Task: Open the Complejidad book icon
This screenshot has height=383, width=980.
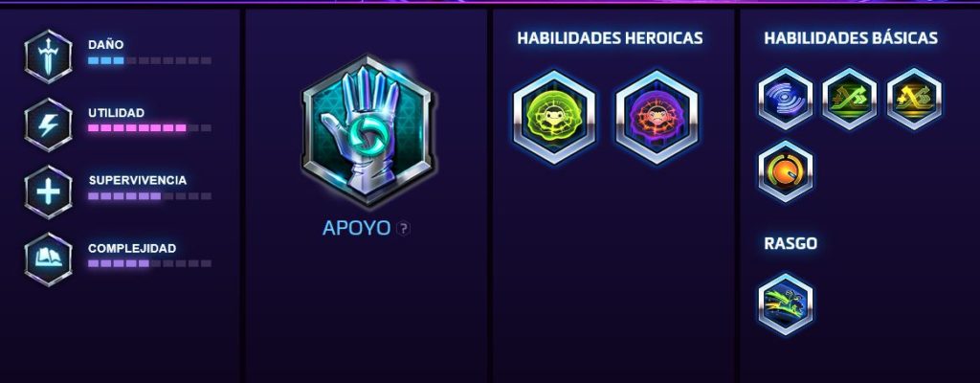Action: coord(48,259)
